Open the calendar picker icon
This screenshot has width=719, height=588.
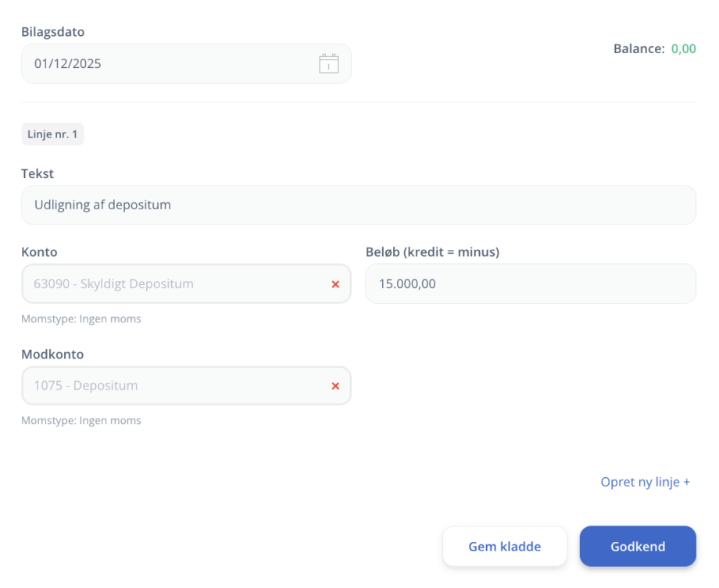coord(329,63)
